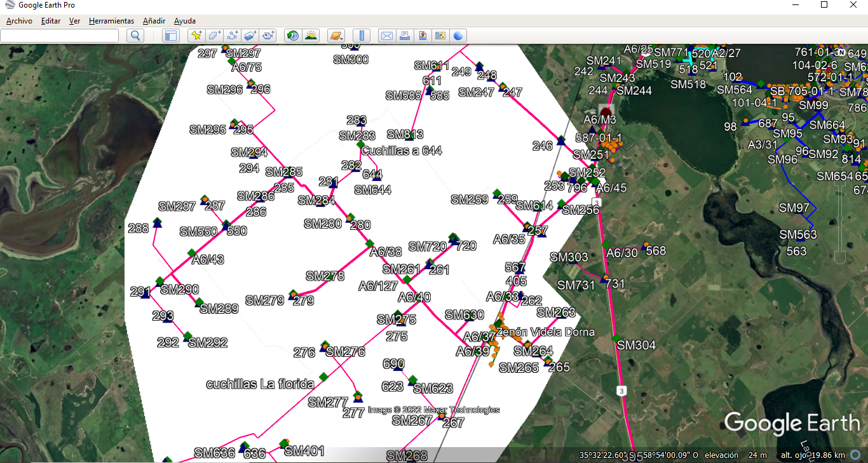Click the SM247 placemark label
Viewport: 868px width, 463px height.
(476, 92)
